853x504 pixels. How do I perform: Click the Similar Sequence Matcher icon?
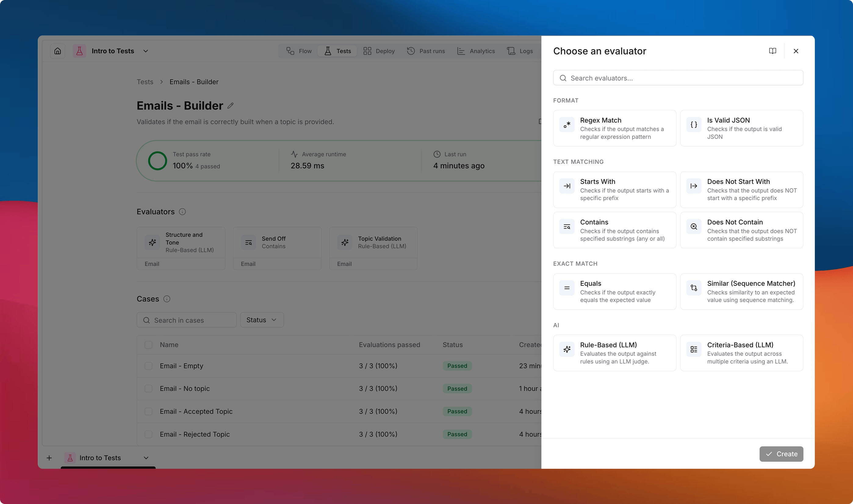(694, 288)
